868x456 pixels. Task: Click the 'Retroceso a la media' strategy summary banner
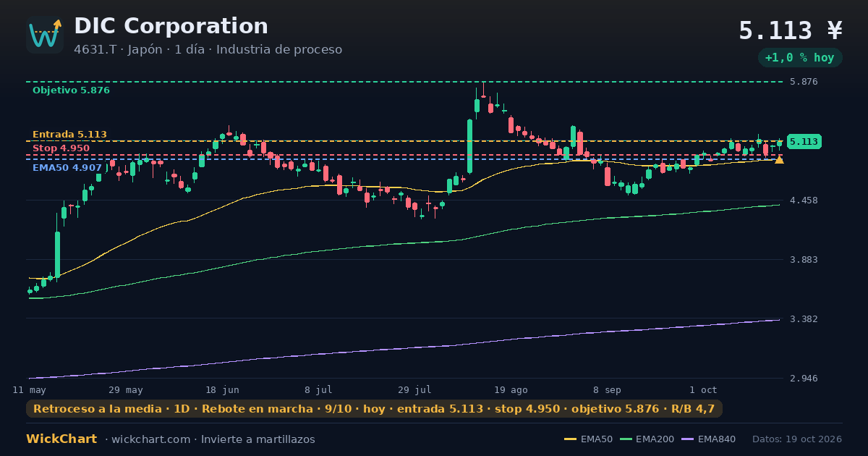(374, 409)
